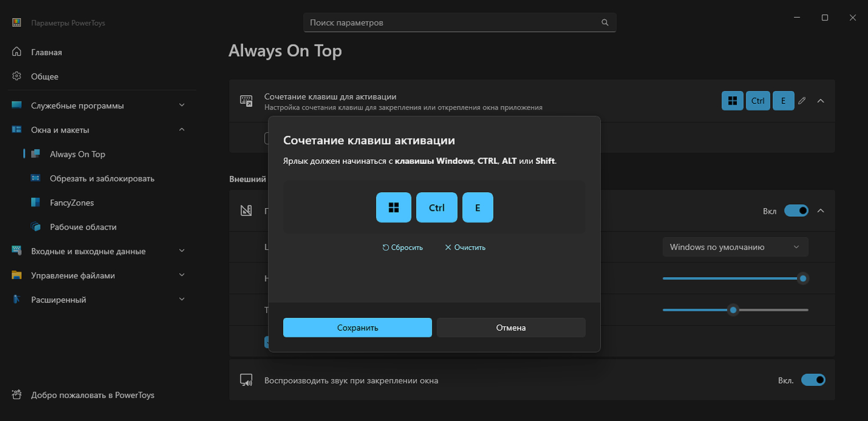Open the Windows по умолчанию dropdown
This screenshot has width=868, height=421.
[736, 247]
